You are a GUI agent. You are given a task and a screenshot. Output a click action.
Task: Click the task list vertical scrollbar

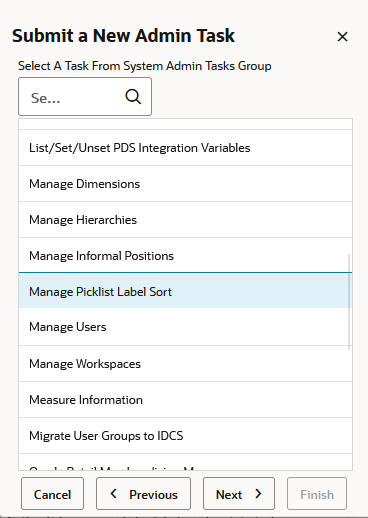349,302
